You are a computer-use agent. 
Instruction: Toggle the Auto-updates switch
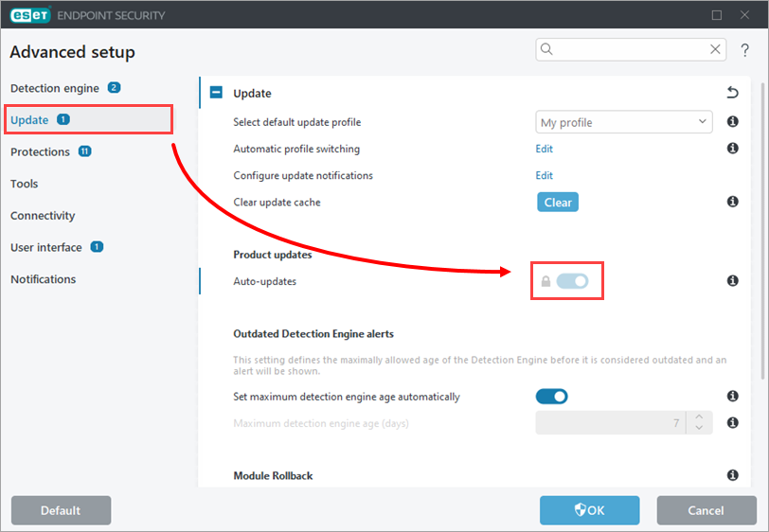572,281
